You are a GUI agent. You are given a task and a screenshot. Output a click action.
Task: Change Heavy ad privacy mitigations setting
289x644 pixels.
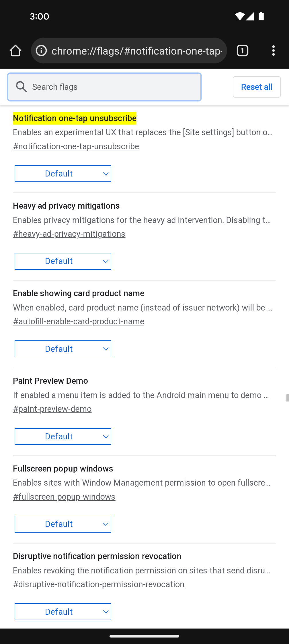63,261
